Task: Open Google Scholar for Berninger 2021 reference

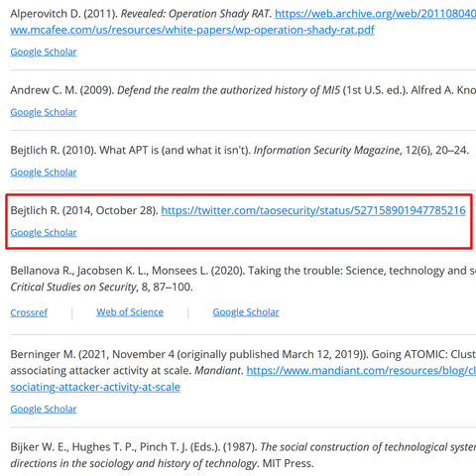Action: 44,410
